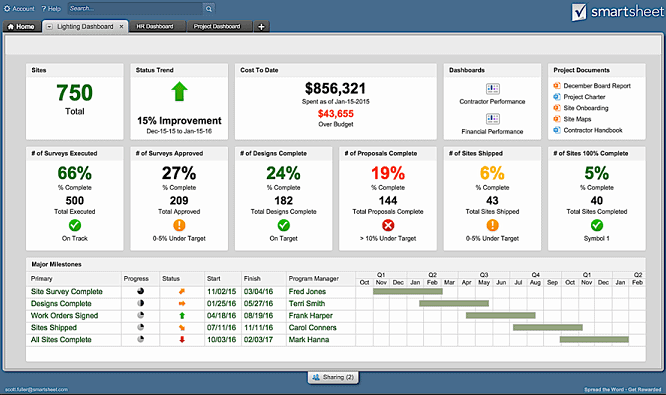Click Site Survey Complete progress pie icon
Screen dimensions: 666x395
[141, 291]
